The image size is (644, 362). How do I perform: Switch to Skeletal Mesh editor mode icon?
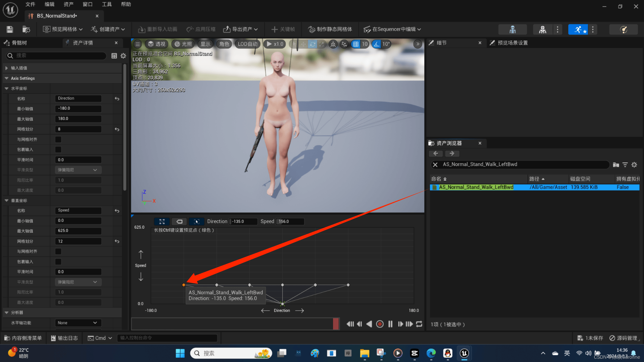click(543, 29)
